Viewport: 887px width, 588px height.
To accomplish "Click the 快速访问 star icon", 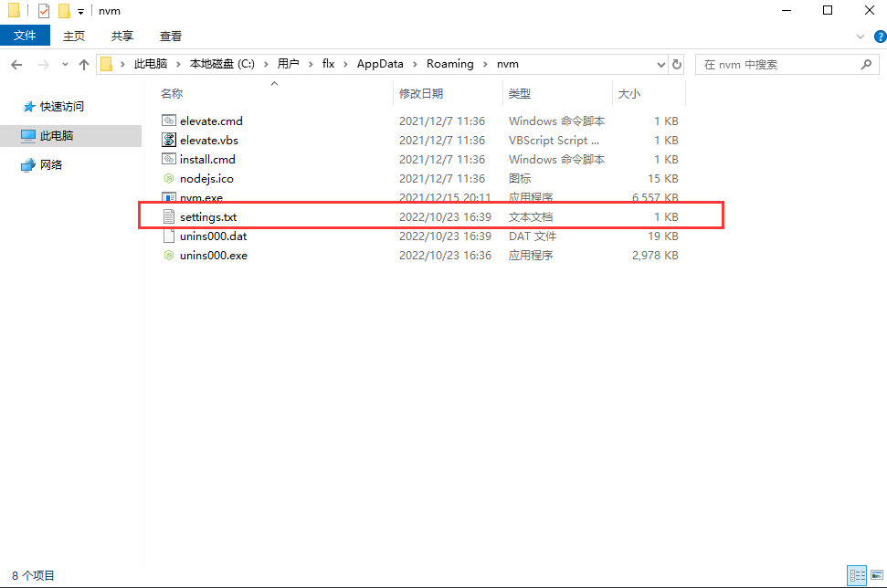I will point(29,107).
